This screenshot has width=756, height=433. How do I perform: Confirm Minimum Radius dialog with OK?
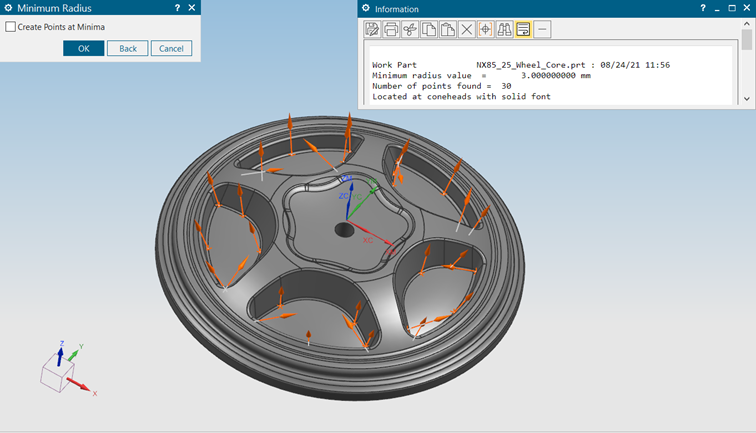click(x=83, y=48)
